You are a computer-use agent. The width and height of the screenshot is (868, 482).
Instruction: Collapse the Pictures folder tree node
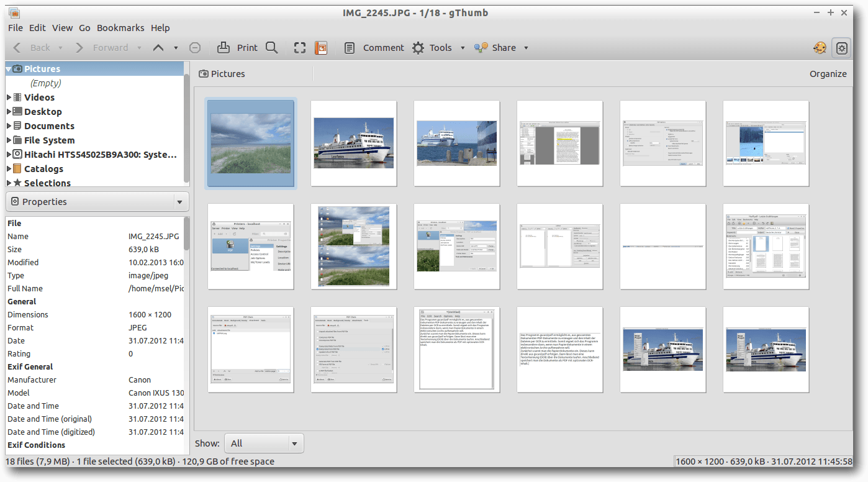9,69
